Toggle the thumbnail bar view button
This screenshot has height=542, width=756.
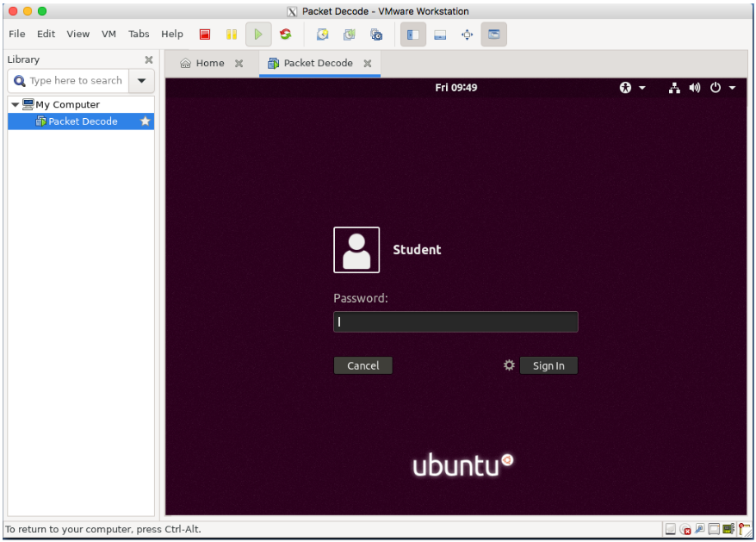click(440, 34)
